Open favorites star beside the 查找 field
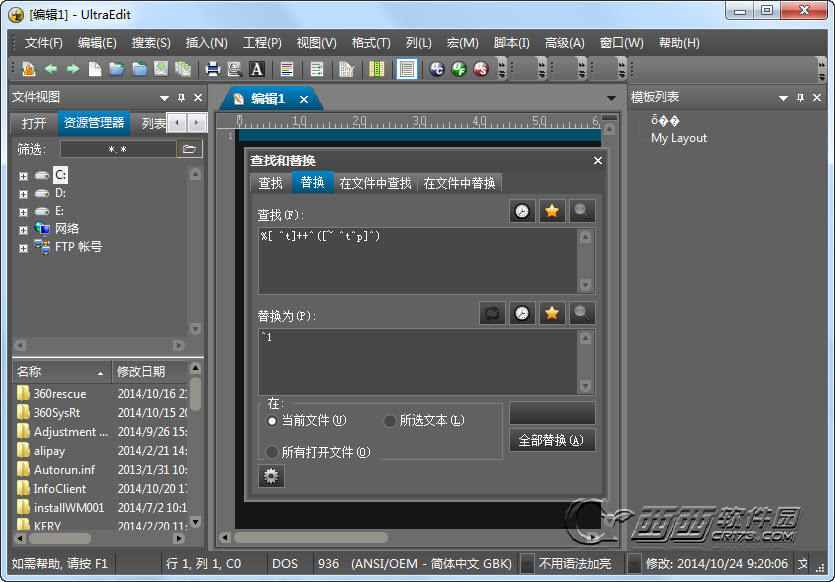Screen dimensions: 835x582 [x=552, y=211]
